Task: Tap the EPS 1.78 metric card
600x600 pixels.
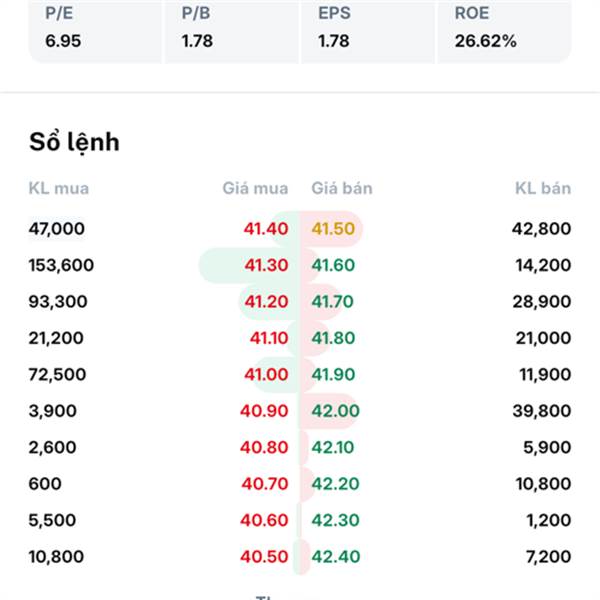Action: click(x=367, y=29)
